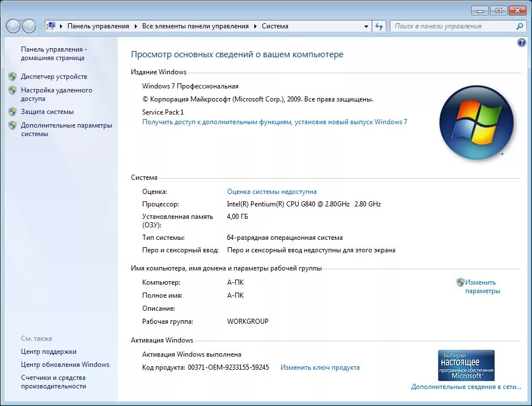Maximize the System window
The height and width of the screenshot is (406, 532).
[x=499, y=11]
